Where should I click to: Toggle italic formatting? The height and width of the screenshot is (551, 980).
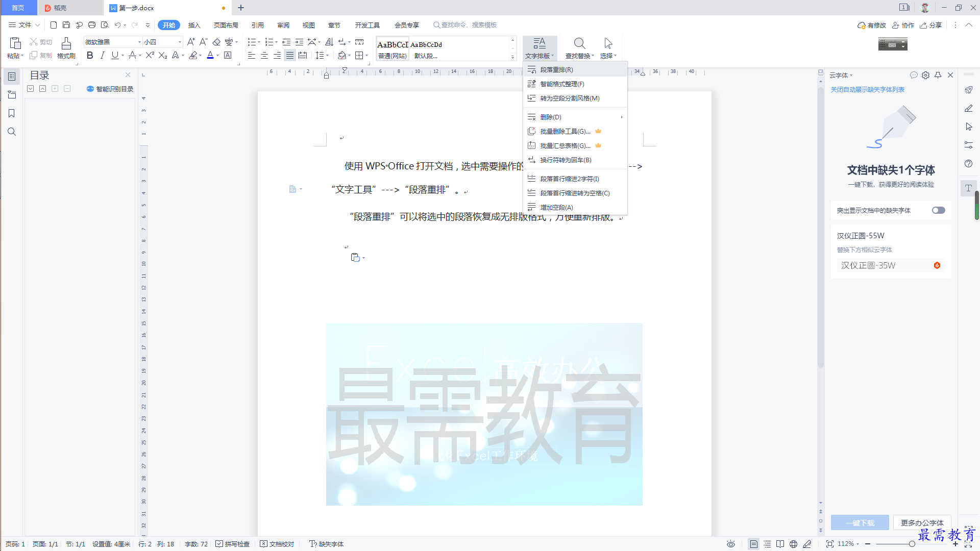click(103, 55)
